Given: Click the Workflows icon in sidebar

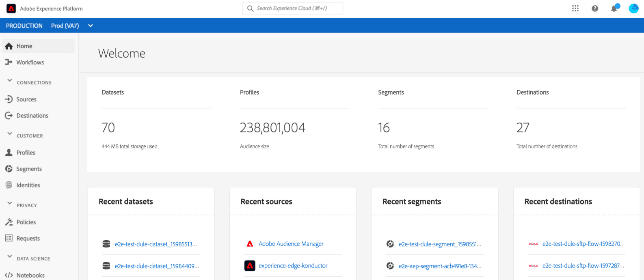Looking at the screenshot, I should coord(9,62).
